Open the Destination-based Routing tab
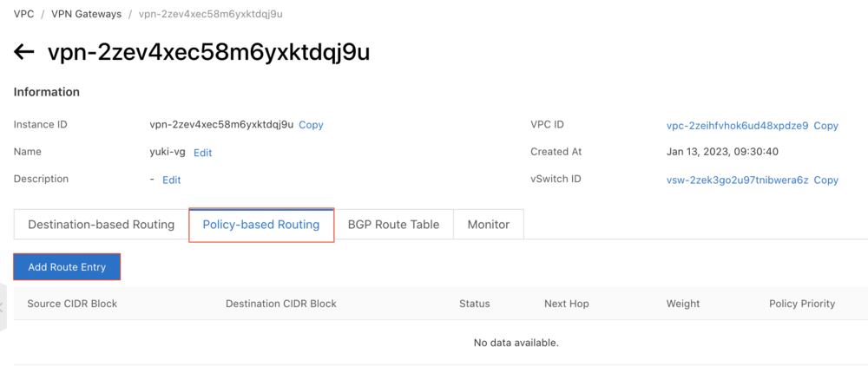 coord(101,225)
